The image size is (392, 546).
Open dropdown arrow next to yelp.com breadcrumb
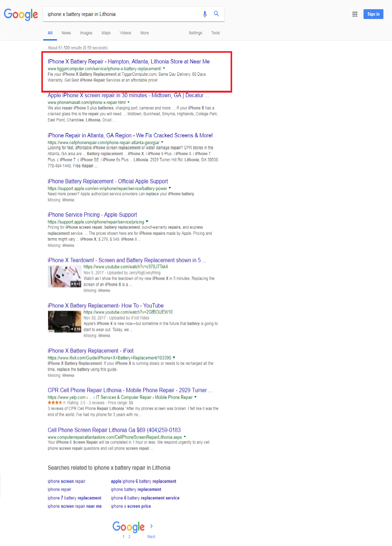(195, 397)
